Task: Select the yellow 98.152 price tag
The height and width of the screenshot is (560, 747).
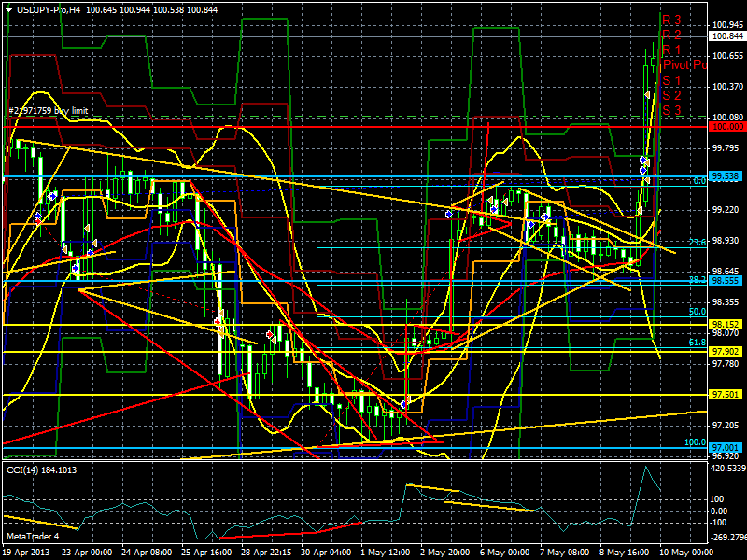Action: tap(726, 324)
